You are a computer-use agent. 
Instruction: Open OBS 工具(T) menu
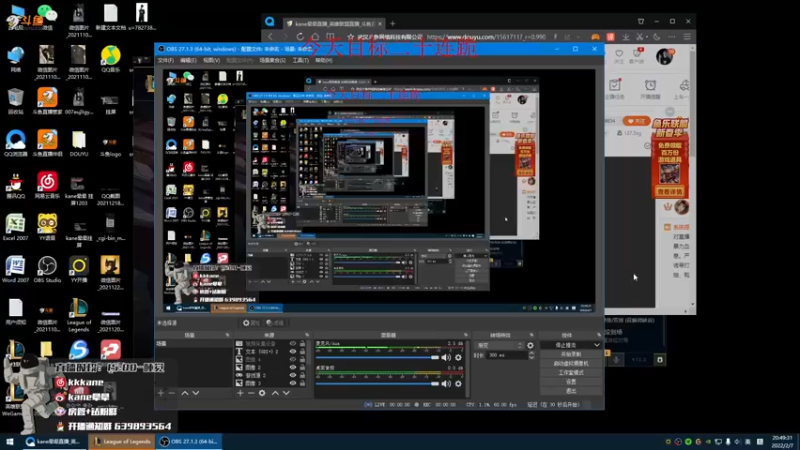[300, 60]
